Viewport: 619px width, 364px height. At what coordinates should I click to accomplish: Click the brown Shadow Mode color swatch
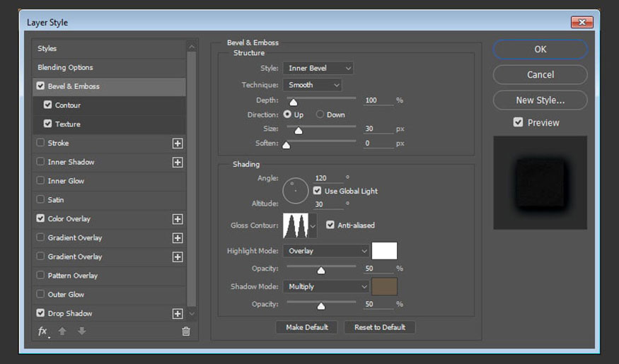384,287
